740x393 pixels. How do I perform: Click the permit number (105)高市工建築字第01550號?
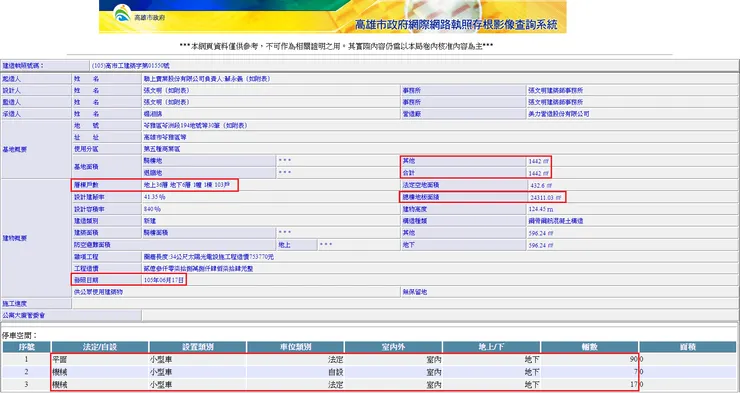click(x=131, y=66)
